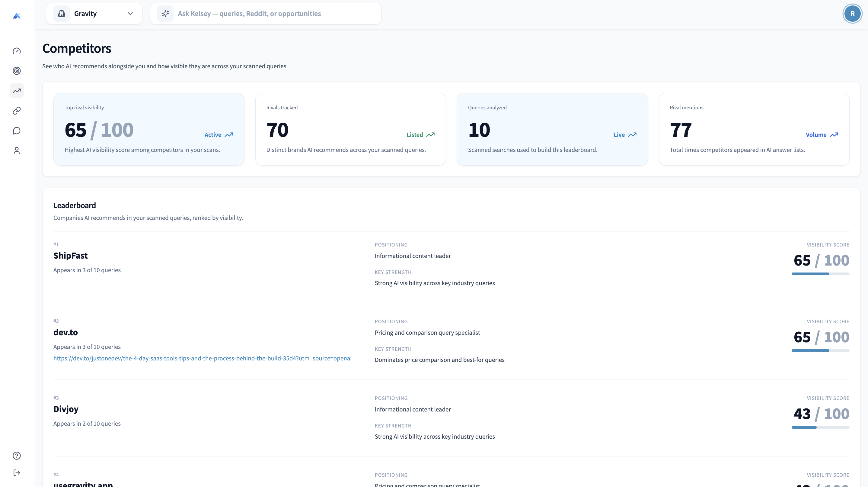Open the target icon in sidebar
This screenshot has width=868, height=487.
[x=17, y=71]
